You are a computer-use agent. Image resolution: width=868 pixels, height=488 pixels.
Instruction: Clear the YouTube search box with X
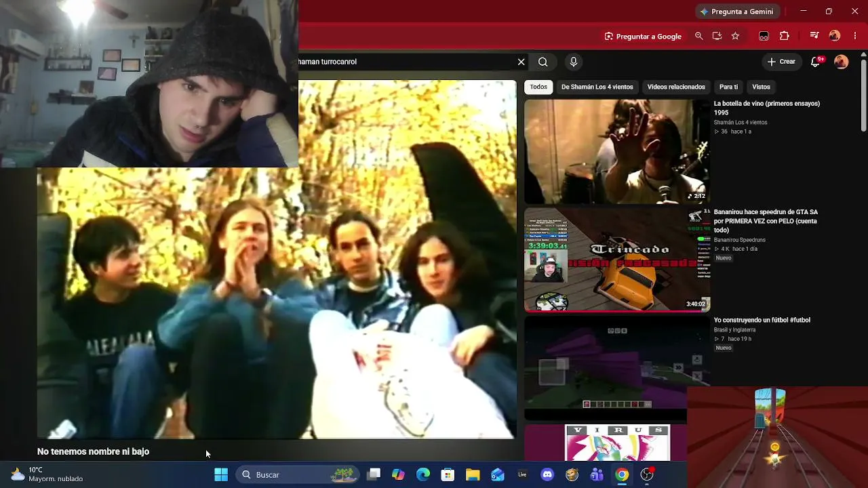click(521, 62)
